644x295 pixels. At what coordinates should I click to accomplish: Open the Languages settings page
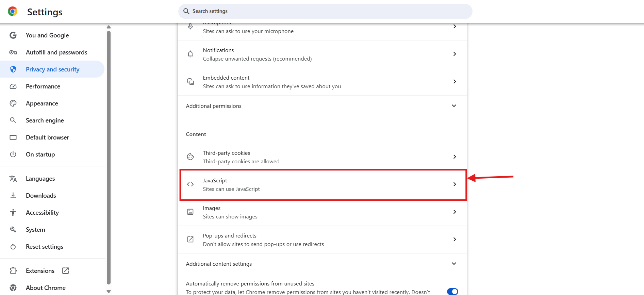click(40, 178)
